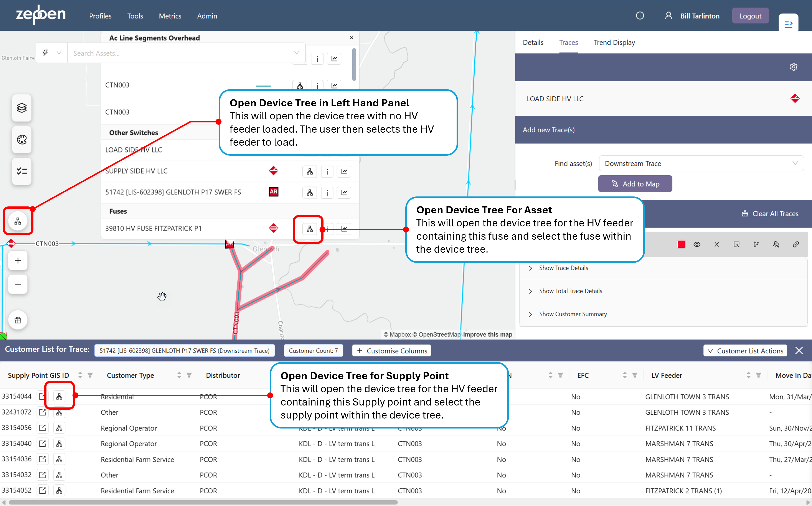Open the search type lightning dropdown
This screenshot has height=506, width=812.
tap(51, 53)
